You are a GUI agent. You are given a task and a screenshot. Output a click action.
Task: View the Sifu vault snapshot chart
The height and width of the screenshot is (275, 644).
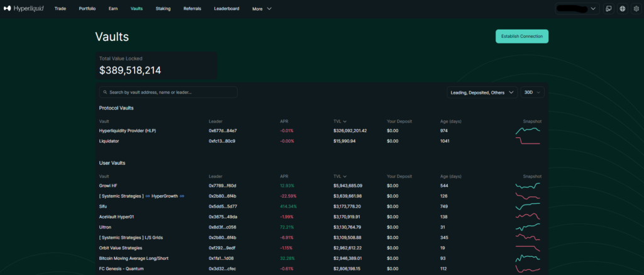click(x=528, y=206)
